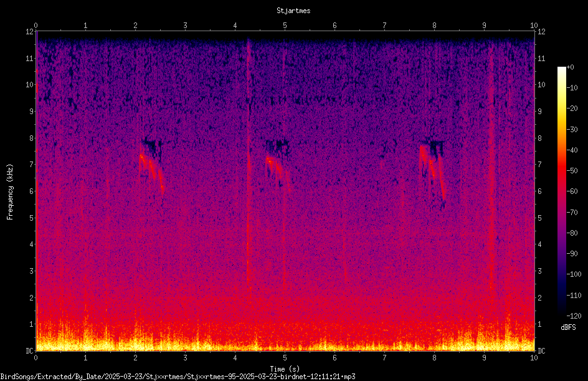Click the Frequency (kHz) axis label
The width and height of the screenshot is (588, 381).
[10, 191]
